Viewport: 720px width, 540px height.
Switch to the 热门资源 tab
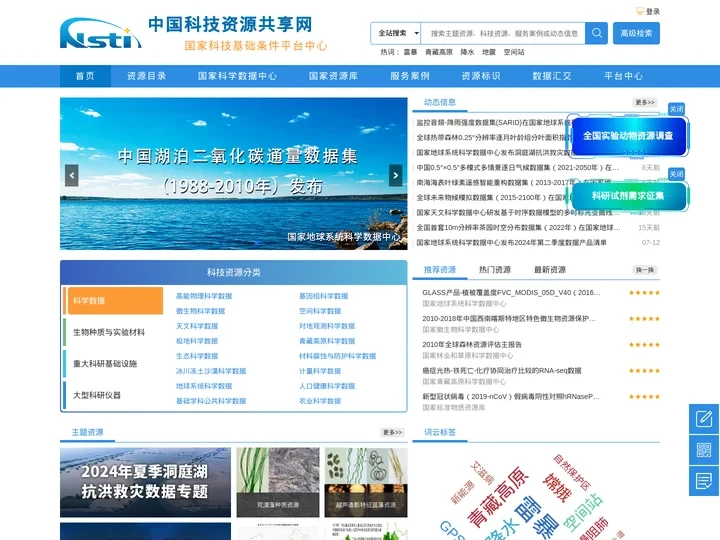coord(495,270)
